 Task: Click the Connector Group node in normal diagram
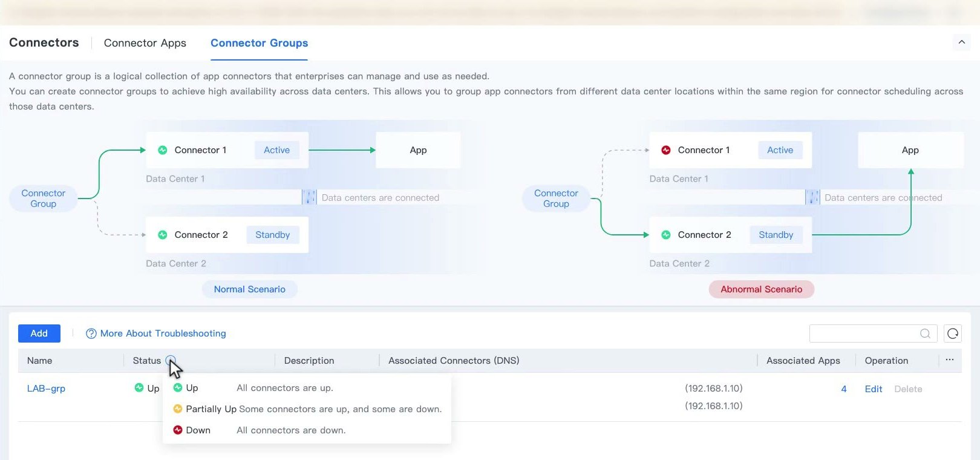[44, 199]
